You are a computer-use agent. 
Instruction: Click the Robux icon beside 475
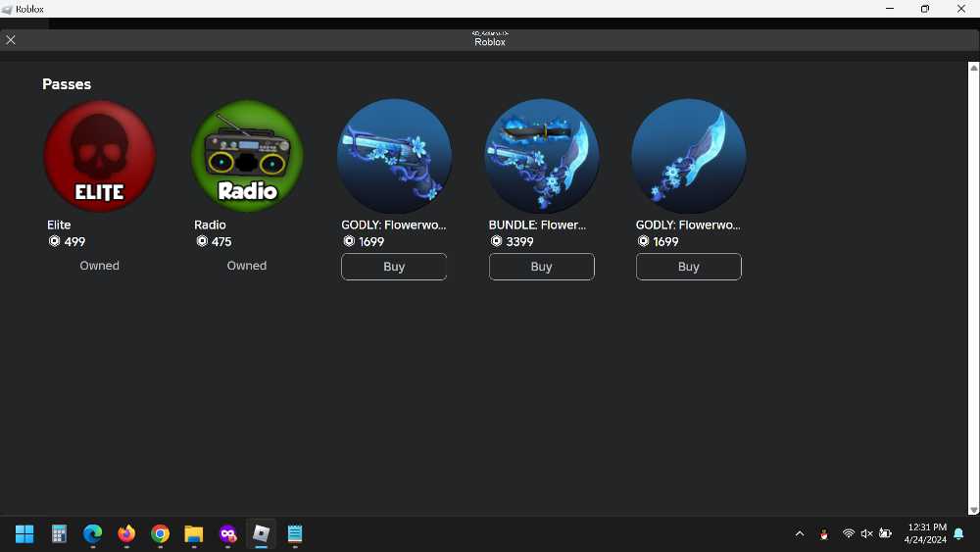202,241
